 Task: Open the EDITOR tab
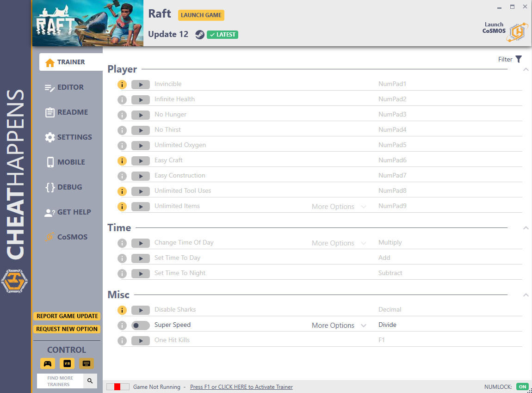[70, 87]
